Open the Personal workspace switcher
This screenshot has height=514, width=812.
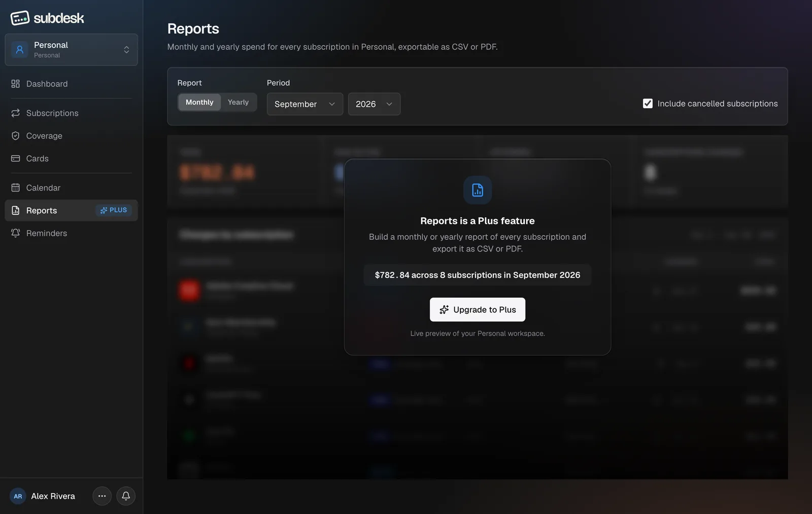[x=71, y=50]
